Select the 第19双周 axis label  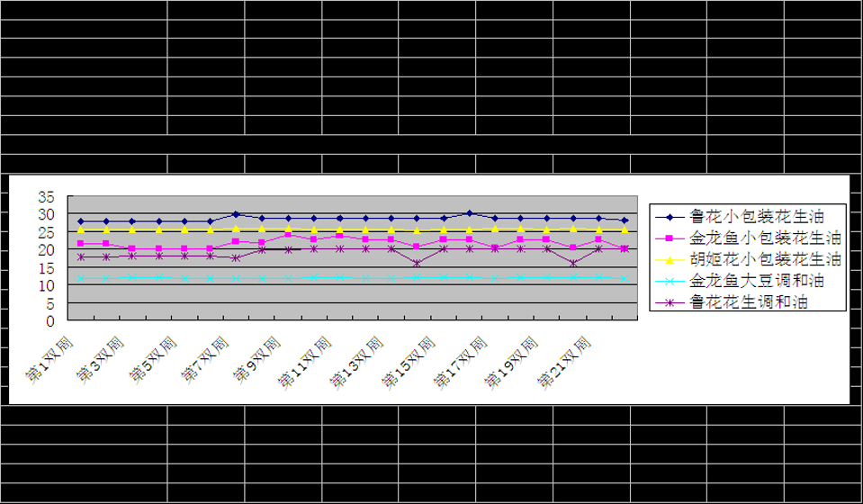coord(511,363)
